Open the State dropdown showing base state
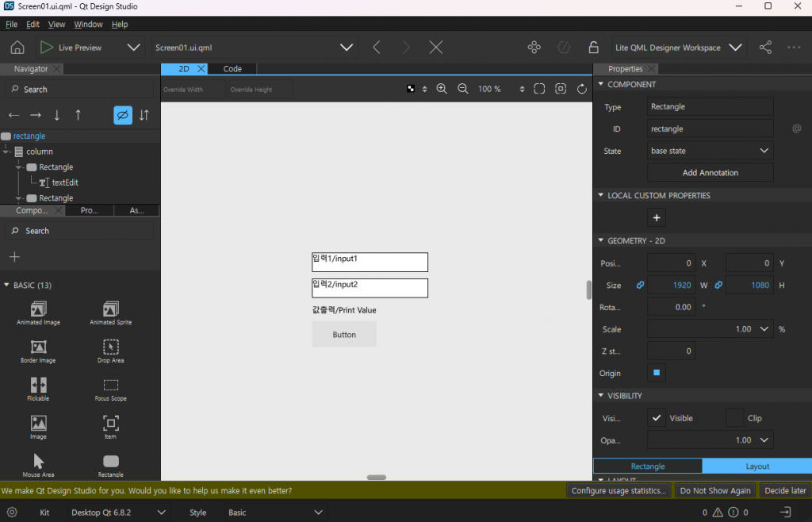This screenshot has height=522, width=812. click(x=710, y=151)
